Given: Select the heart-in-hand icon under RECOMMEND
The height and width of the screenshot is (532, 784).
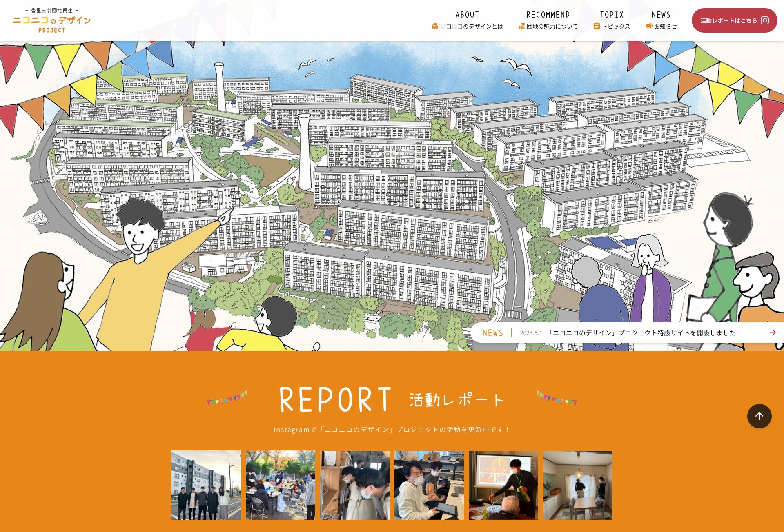Looking at the screenshot, I should (x=521, y=26).
